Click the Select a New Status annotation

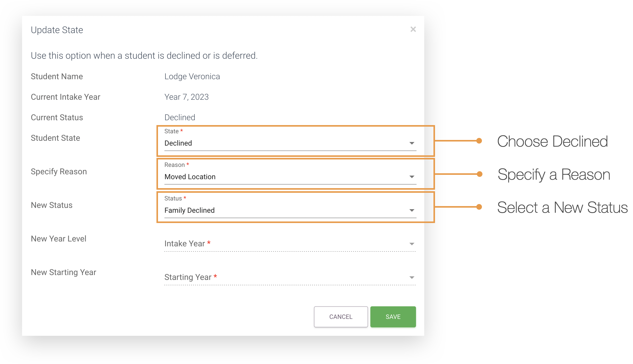click(562, 207)
